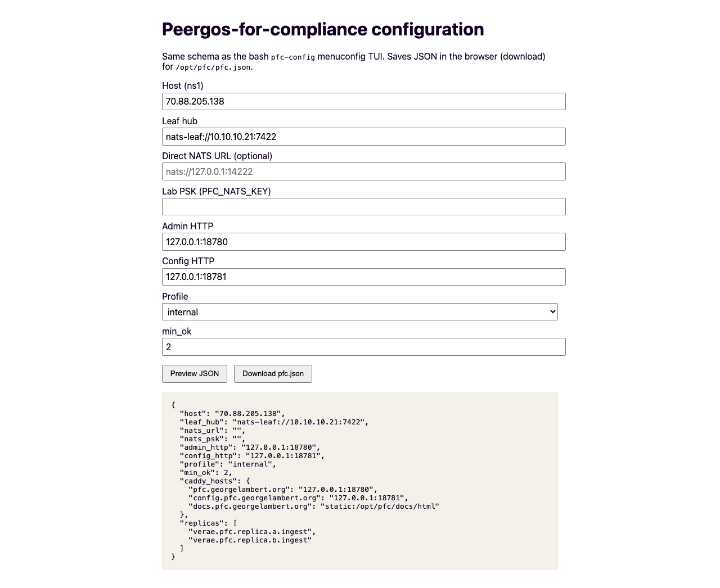Click the caddy_hosts line in JSON preview

(215, 481)
